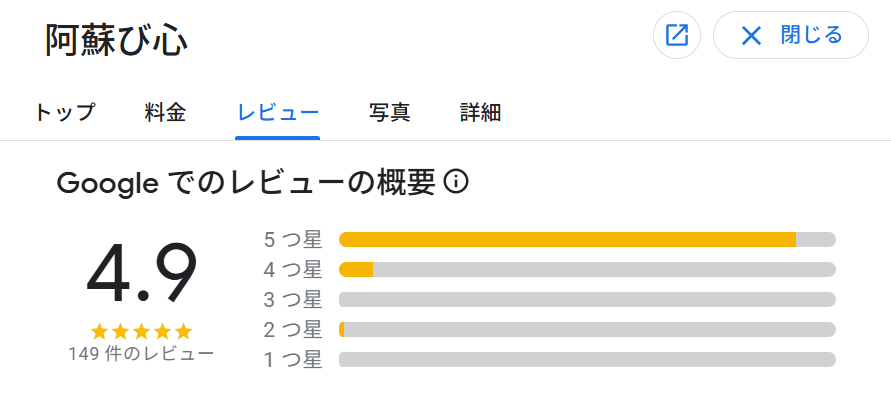Click the 3 つ星 rating bar

[587, 300]
